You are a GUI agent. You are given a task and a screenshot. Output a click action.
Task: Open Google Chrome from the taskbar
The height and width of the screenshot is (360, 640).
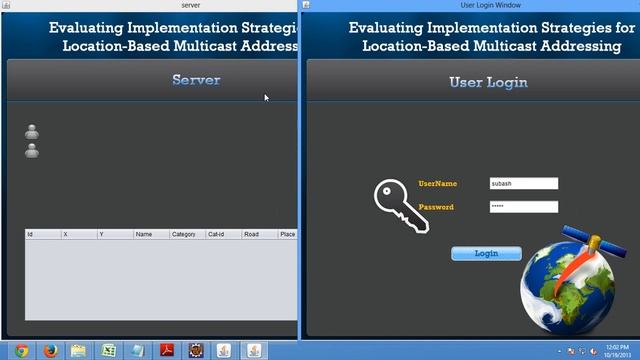(x=22, y=351)
